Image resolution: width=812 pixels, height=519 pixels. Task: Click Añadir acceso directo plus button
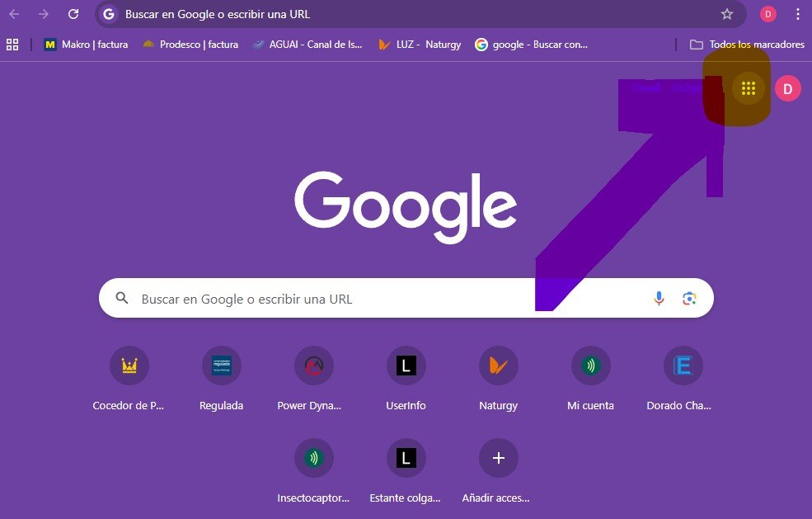(498, 458)
